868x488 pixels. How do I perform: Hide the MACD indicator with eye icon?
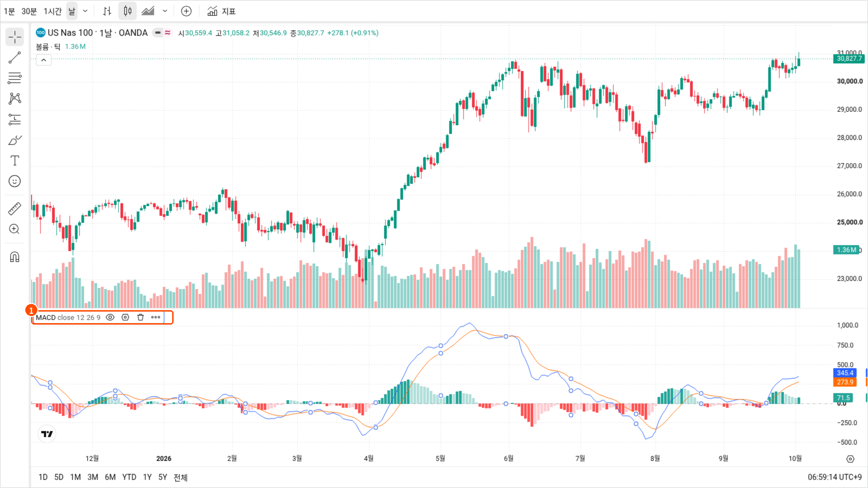click(110, 317)
